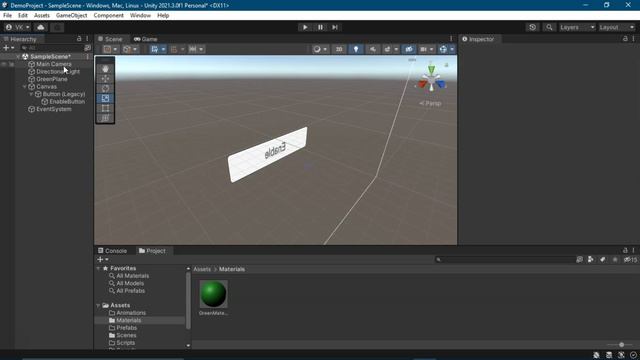The image size is (640, 360).
Task: Collapse the Button (Legacy) object
Action: pos(31,94)
